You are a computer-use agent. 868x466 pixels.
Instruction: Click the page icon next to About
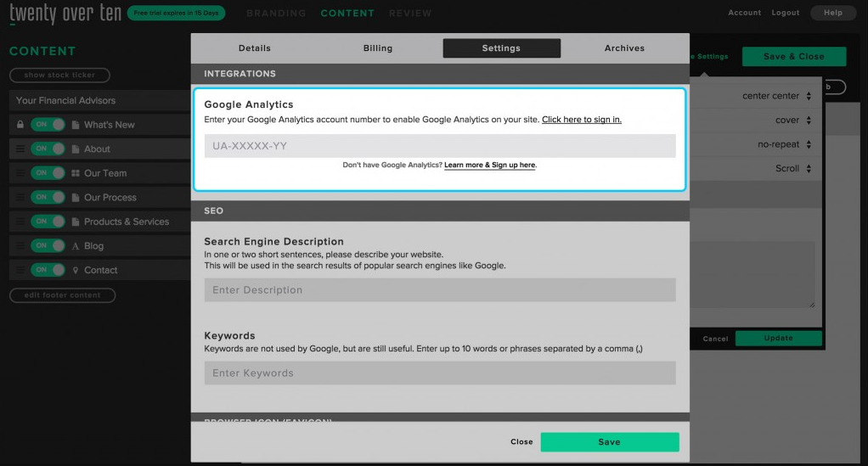pos(76,149)
